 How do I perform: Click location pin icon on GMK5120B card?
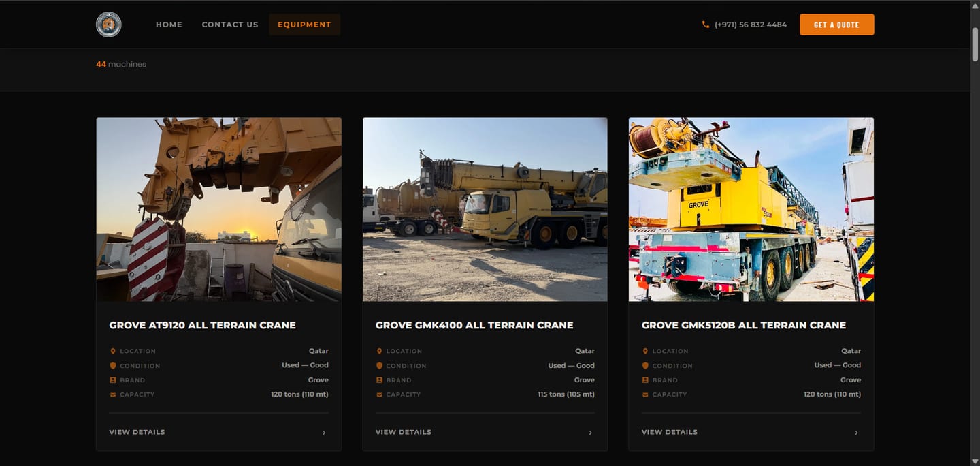pos(645,351)
